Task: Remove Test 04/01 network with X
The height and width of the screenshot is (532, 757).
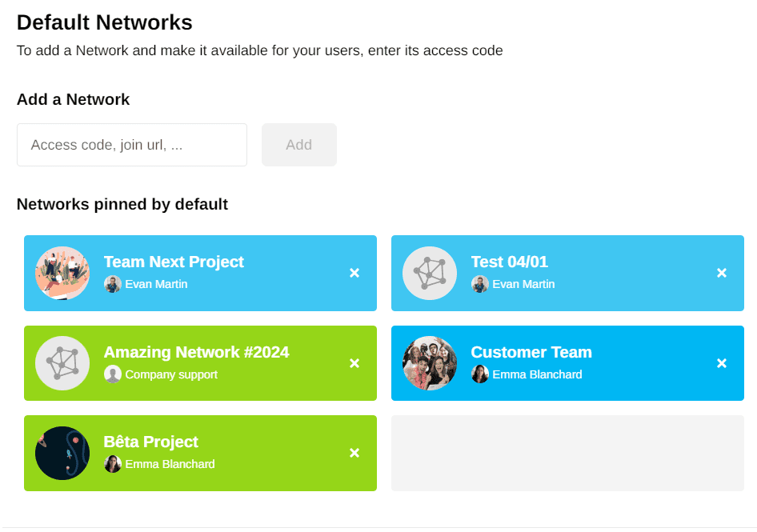Action: [722, 274]
